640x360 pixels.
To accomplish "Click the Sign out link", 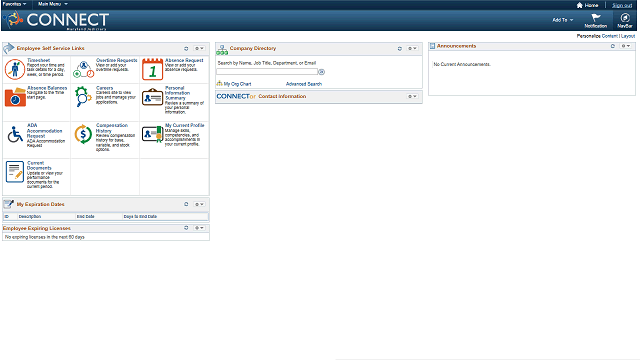I will pos(622,5).
